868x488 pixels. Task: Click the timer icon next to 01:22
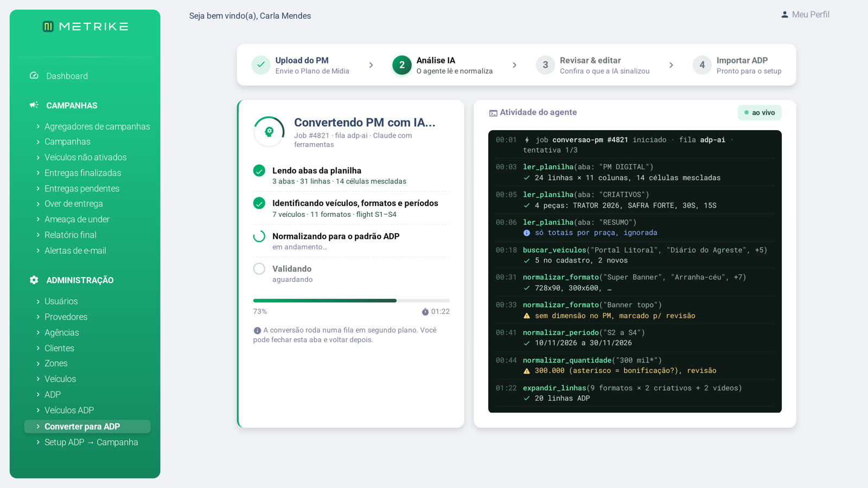coord(425,312)
